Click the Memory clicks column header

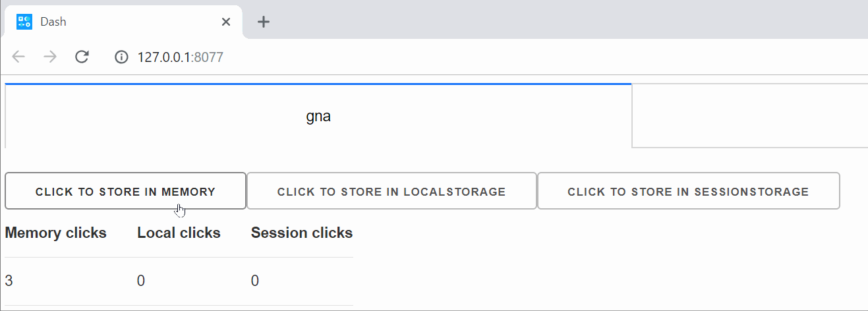(x=56, y=233)
